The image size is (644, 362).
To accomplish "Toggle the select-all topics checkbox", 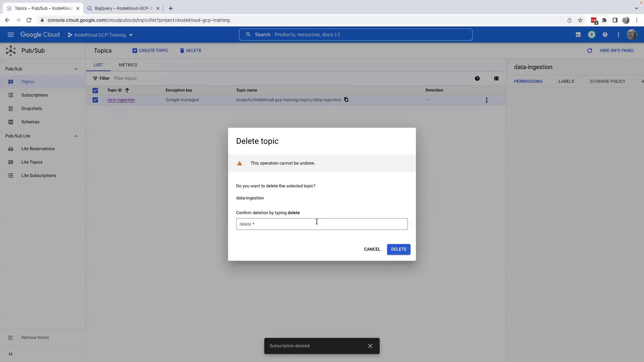I will click(95, 90).
